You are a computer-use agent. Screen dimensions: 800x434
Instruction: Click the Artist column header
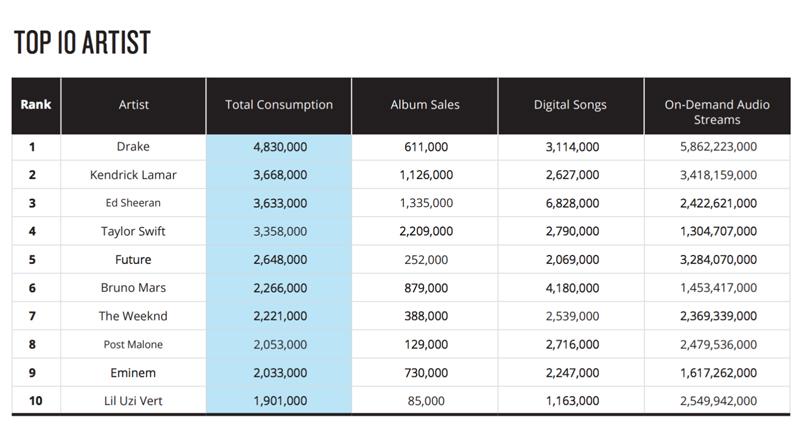[x=133, y=105]
